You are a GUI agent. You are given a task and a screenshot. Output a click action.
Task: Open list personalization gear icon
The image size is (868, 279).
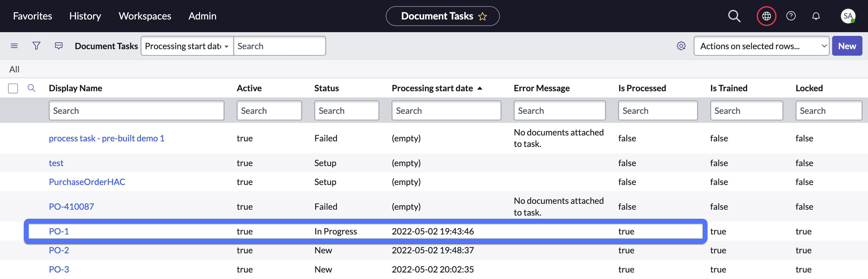coord(681,46)
